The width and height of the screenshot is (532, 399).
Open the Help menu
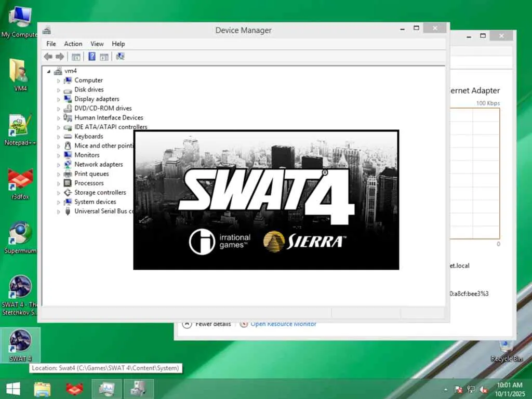coord(118,44)
